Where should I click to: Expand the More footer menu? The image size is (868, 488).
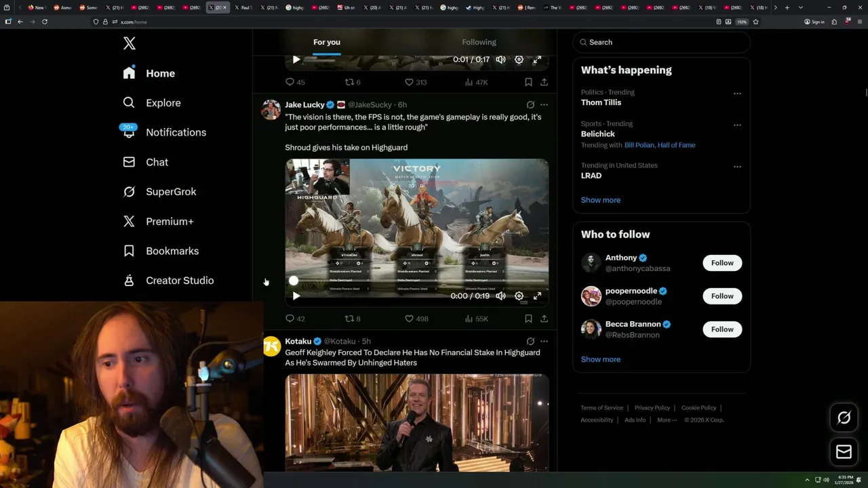667,420
